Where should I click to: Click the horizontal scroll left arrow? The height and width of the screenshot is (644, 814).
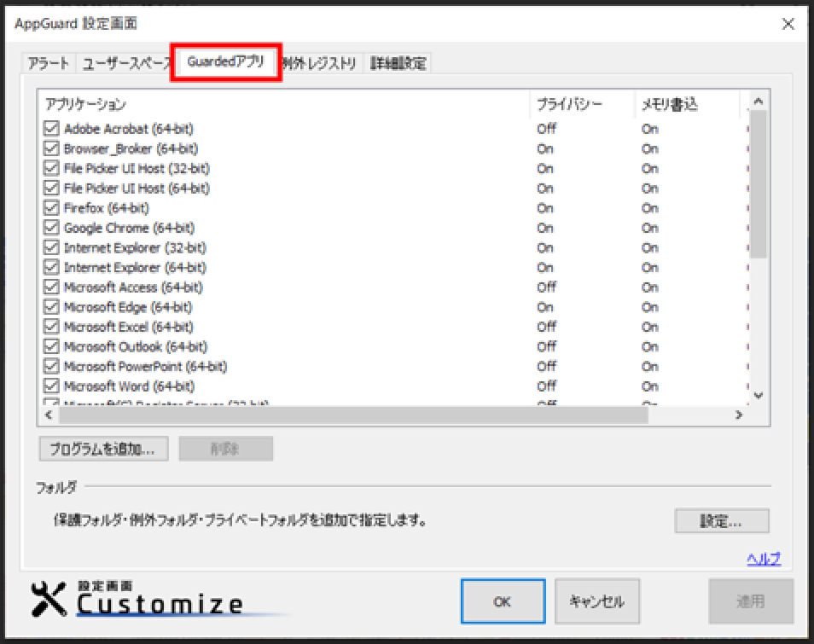tap(49, 415)
